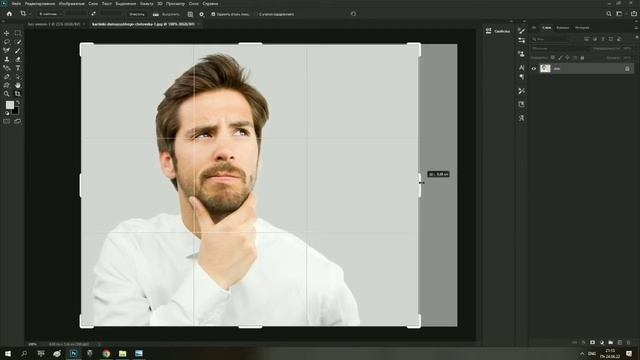Click the crop width input field
Screen dimensions: 640x360
76,14
